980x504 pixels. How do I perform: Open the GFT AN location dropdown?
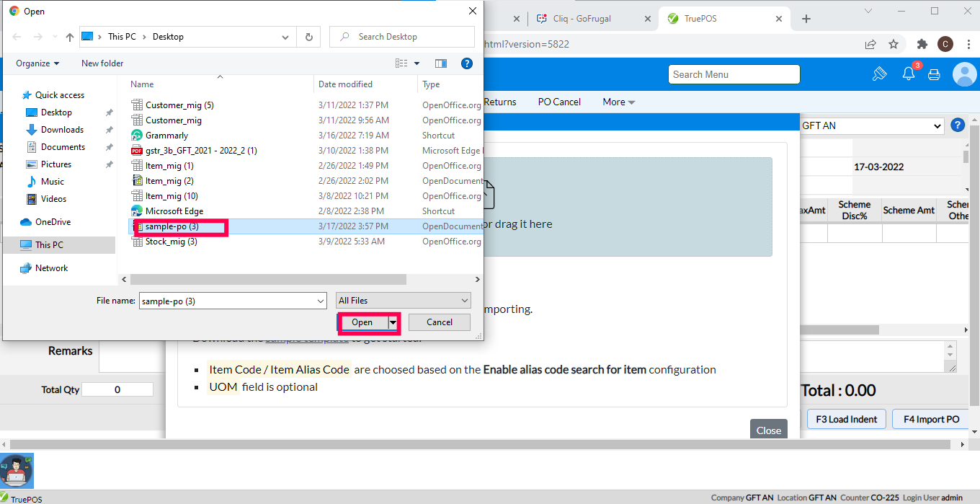click(871, 125)
